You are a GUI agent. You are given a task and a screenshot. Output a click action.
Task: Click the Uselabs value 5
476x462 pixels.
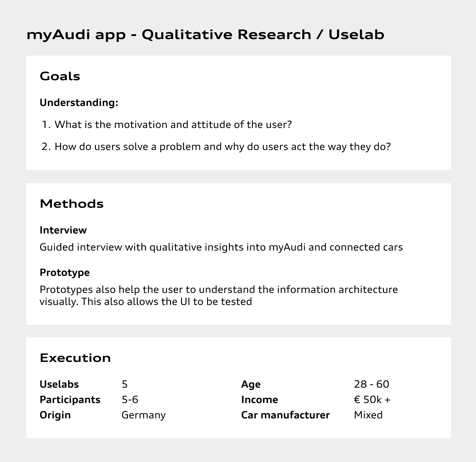125,384
